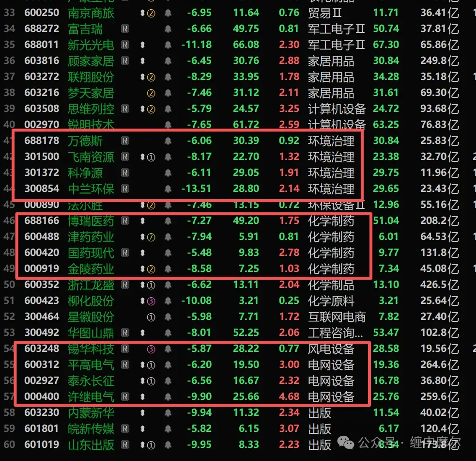Image resolution: width=476 pixels, height=461 pixels.
Task: Click the circled 2 badge for 金陵药业
Action: pyautogui.click(x=151, y=269)
